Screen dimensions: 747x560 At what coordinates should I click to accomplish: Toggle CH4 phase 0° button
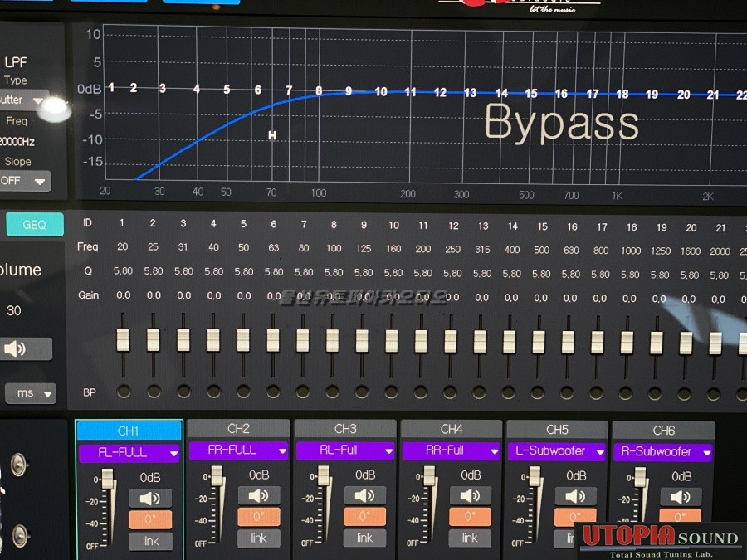[470, 517]
